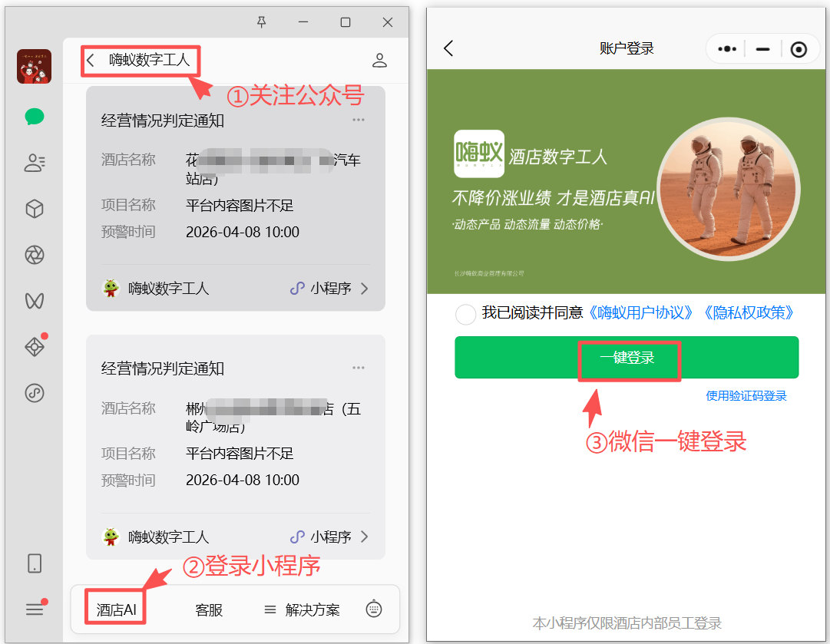830x644 pixels.
Task: Open the profile icon for 嗨蚁数字工人
Action: coord(379,60)
